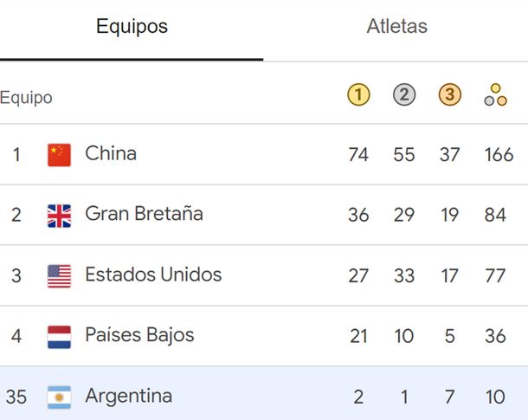Click the Países Bajos flag icon
528x420 pixels.
pos(59,337)
